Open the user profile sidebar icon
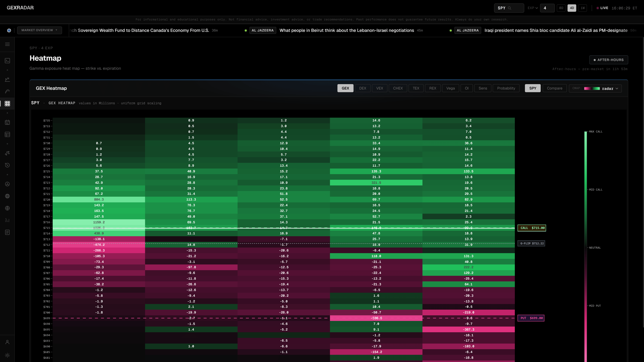 pyautogui.click(x=7, y=342)
